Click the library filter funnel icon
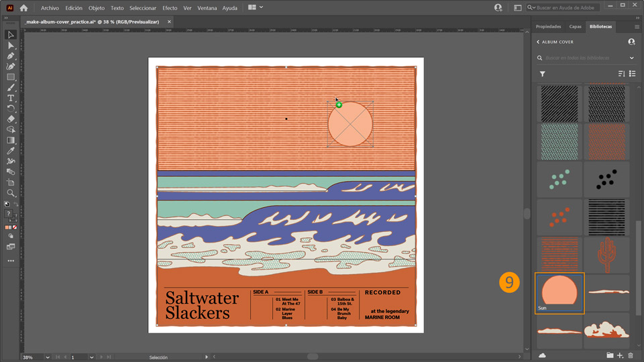 543,74
